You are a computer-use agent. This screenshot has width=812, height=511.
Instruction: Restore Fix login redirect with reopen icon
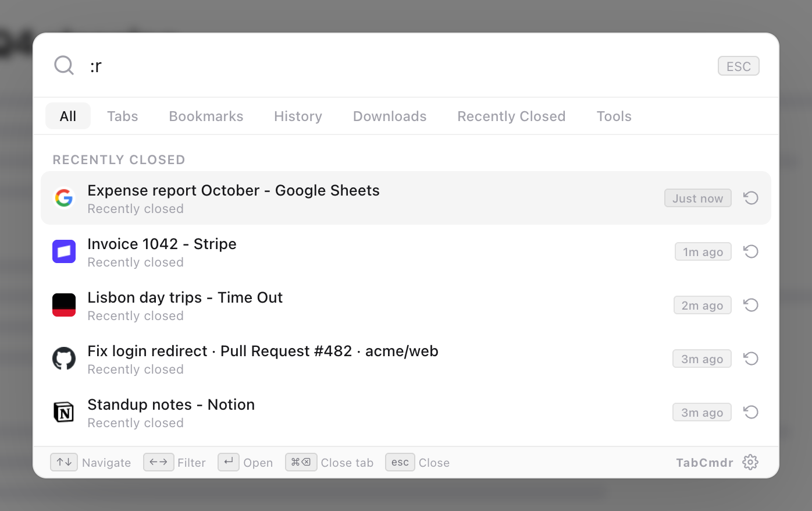[x=751, y=359]
